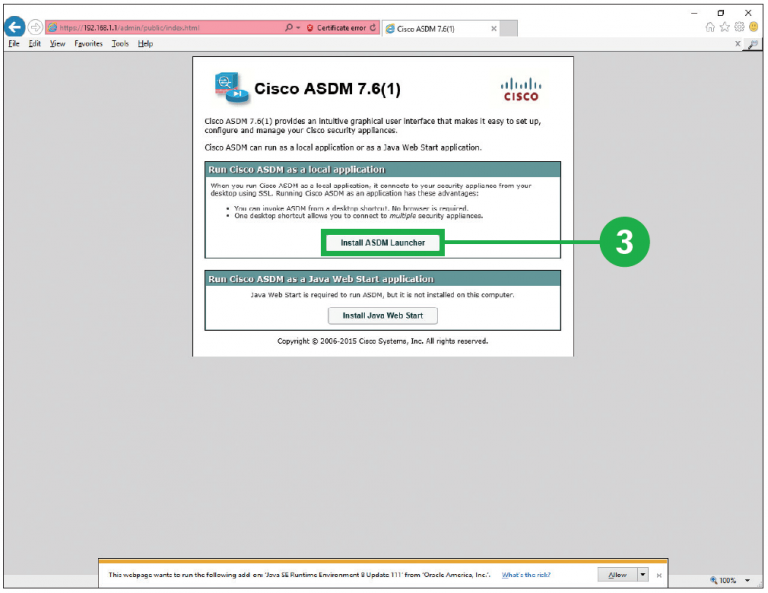Click Install ASDM Launcher button
This screenshot has width=768, height=593.
(383, 243)
